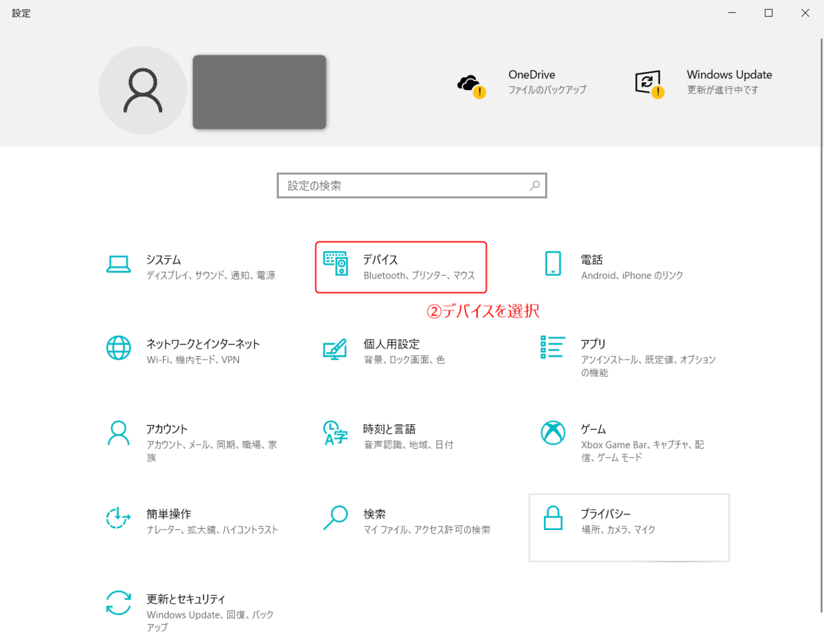Click the ファイルのバックアップ status text

pyautogui.click(x=547, y=90)
